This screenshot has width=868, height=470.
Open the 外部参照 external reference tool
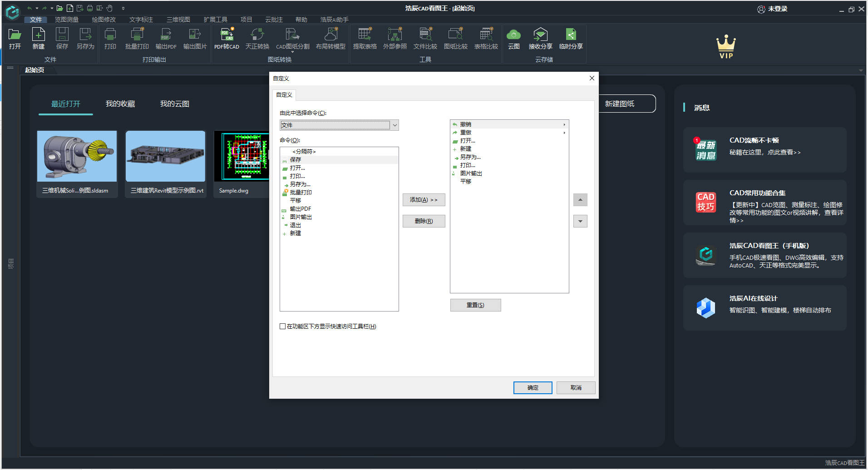(395, 39)
